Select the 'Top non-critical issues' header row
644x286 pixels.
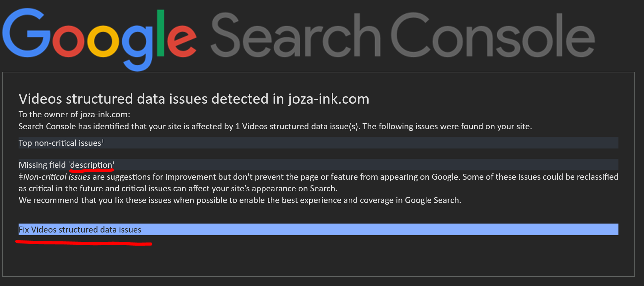[x=60, y=143]
